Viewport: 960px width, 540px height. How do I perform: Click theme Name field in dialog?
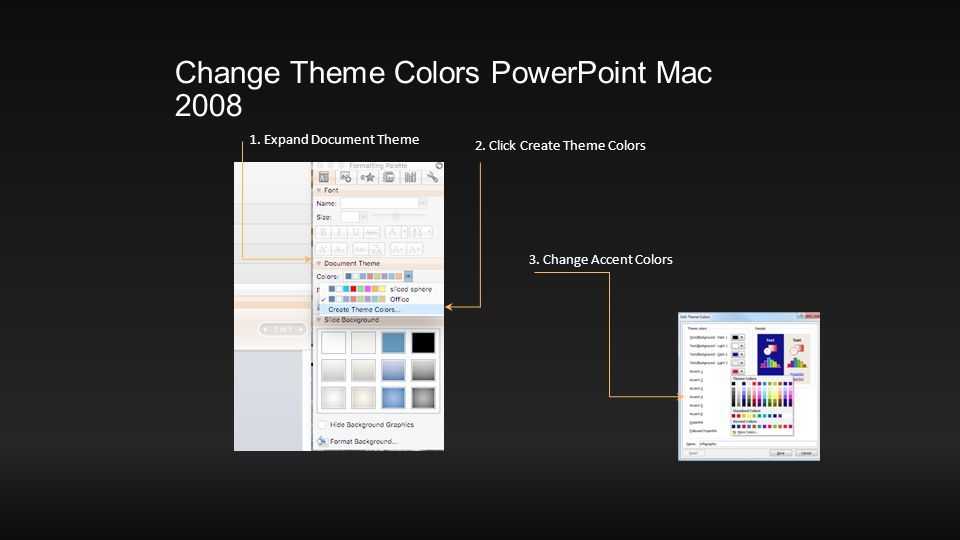[757, 444]
